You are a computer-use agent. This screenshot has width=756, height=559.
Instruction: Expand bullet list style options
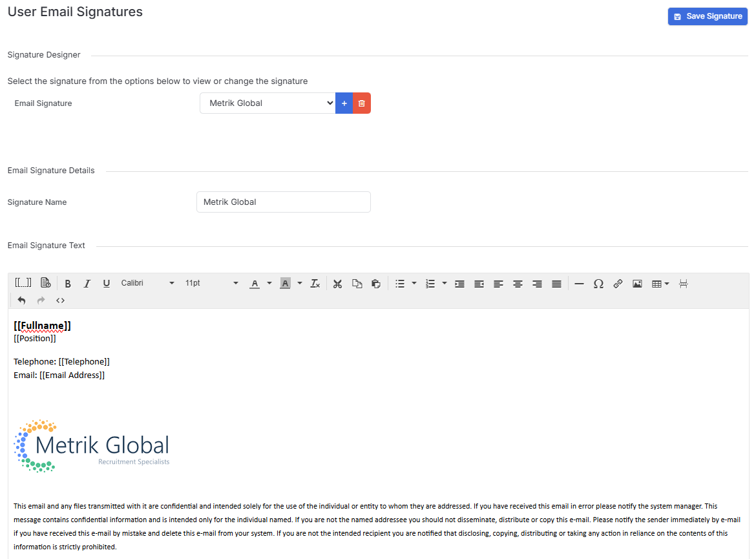pyautogui.click(x=414, y=283)
